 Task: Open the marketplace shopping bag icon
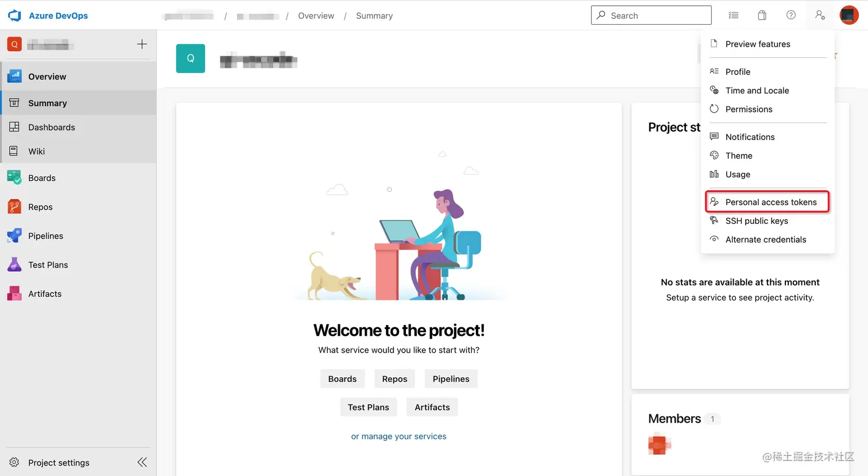tap(762, 16)
